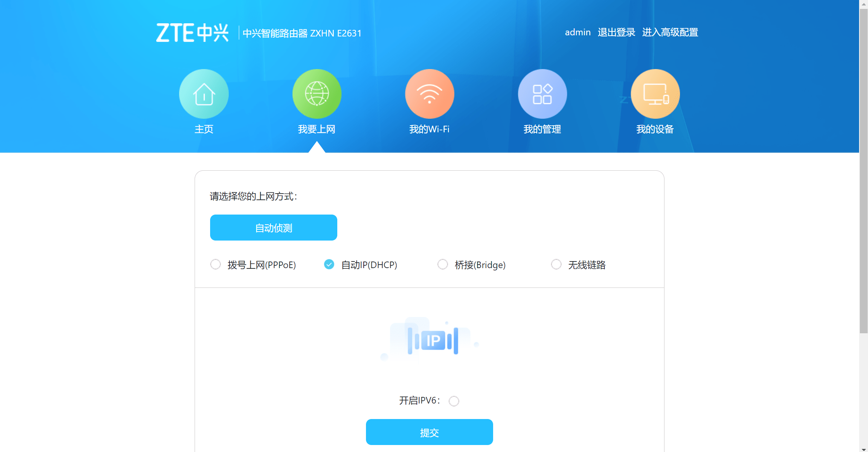Click the 提交 submit button
868x452 pixels.
tap(430, 432)
